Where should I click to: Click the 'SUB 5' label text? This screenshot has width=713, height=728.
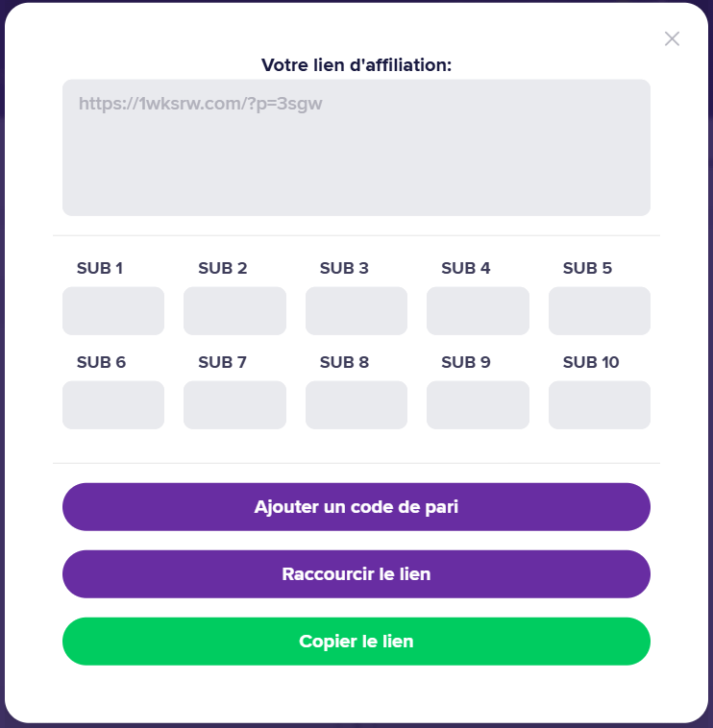pos(587,268)
